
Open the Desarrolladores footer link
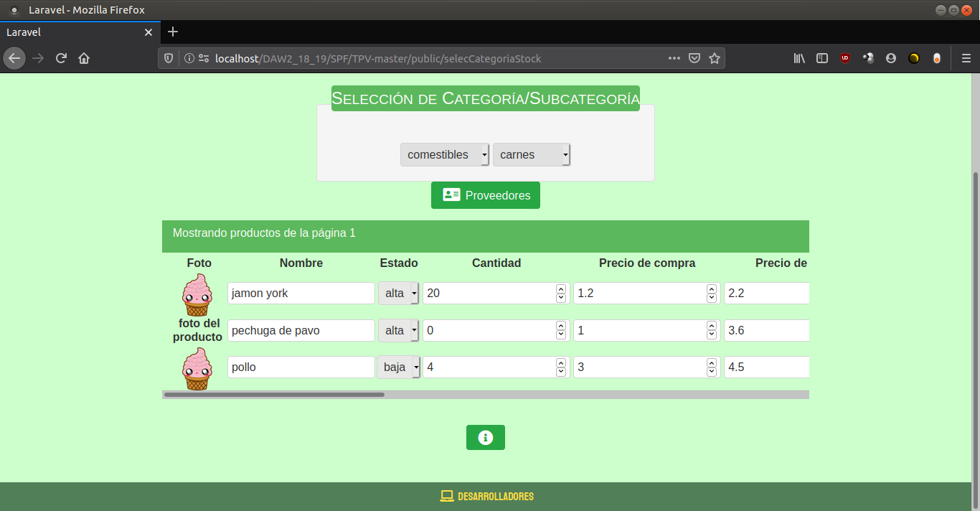[486, 497]
